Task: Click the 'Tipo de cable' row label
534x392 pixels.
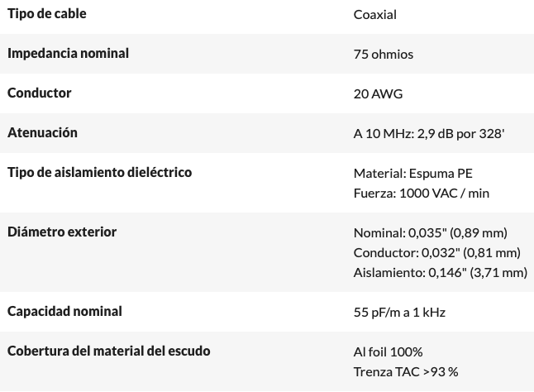Action: pos(46,14)
